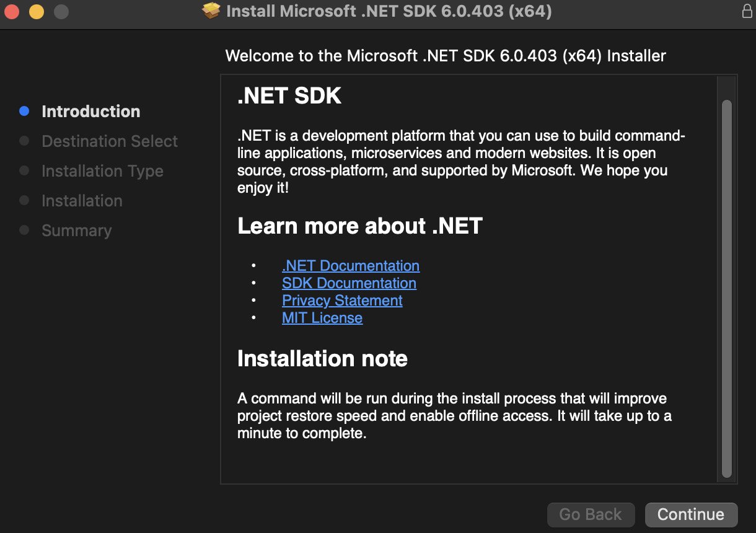Open the MIT License link
This screenshot has width=756, height=533.
click(322, 318)
